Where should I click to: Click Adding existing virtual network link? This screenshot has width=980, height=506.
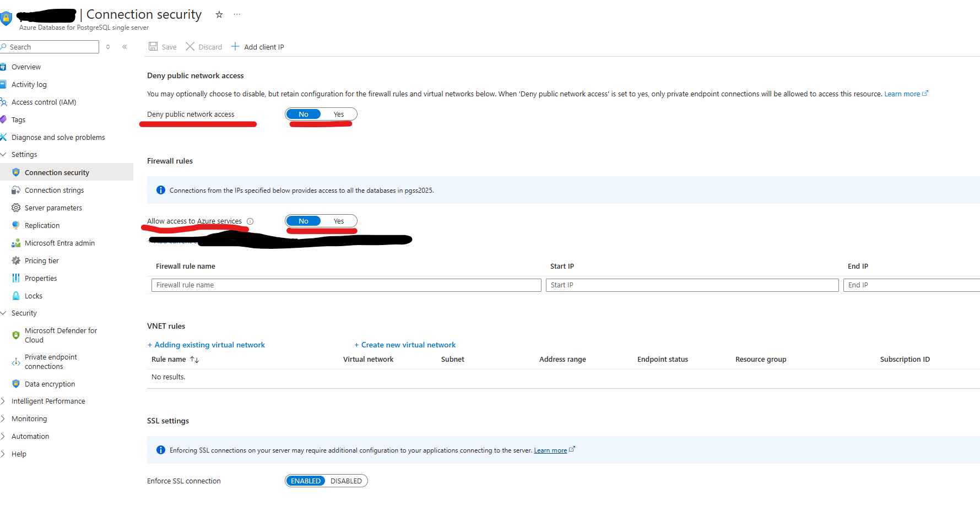206,345
